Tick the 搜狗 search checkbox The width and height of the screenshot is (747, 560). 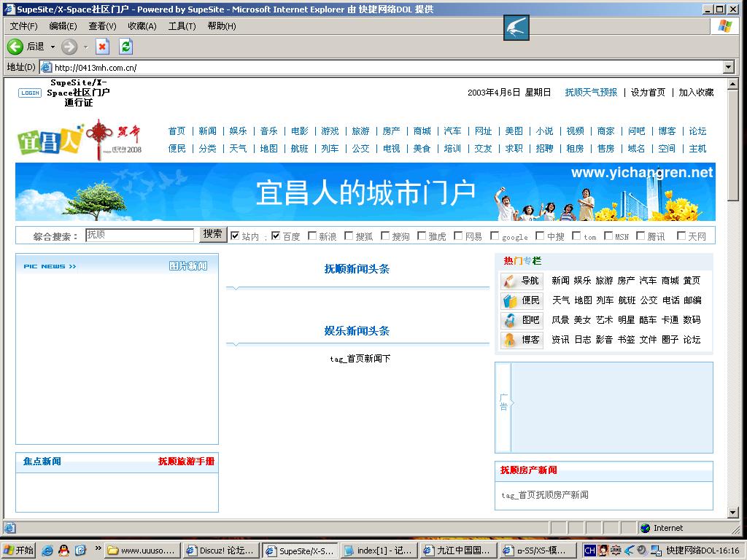385,236
